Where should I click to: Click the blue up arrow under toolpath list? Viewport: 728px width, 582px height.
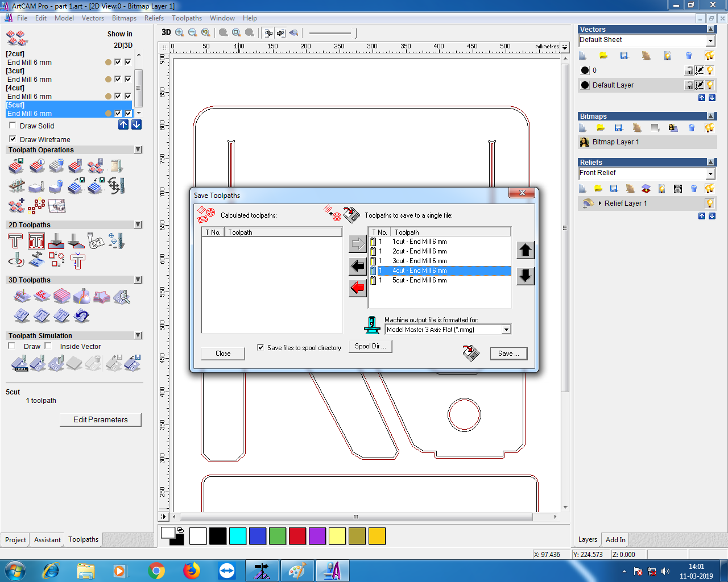123,124
